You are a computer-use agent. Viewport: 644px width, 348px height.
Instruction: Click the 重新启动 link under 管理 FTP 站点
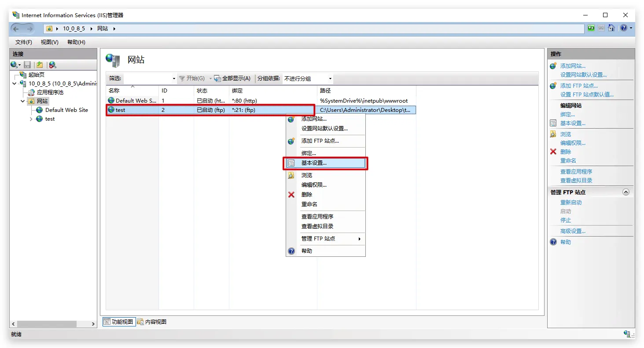(x=571, y=203)
